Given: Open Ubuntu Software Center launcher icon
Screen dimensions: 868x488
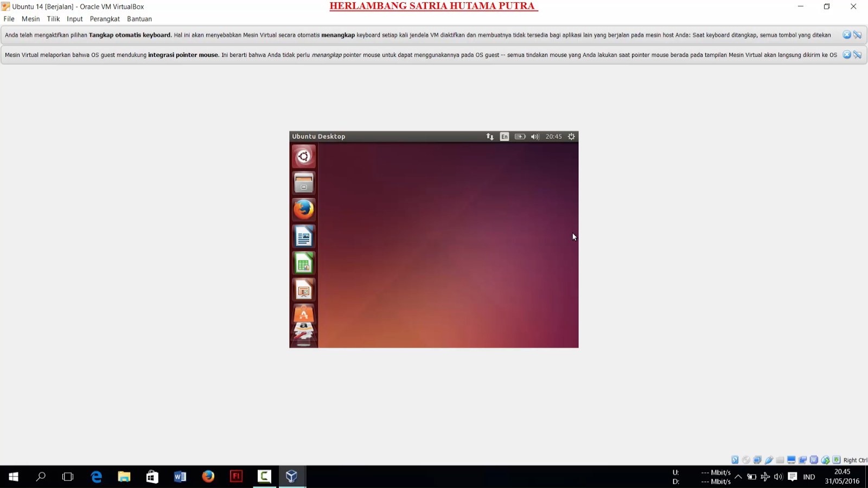Looking at the screenshot, I should pos(304,314).
